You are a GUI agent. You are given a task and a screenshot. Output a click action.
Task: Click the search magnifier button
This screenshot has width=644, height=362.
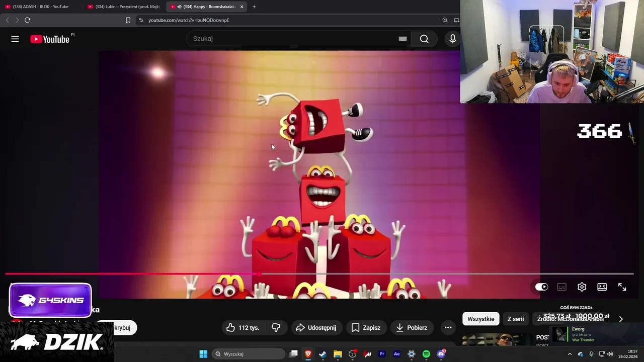click(424, 39)
